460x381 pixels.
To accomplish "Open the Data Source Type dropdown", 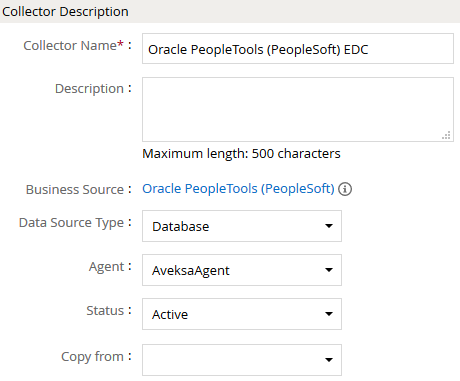I will click(242, 226).
